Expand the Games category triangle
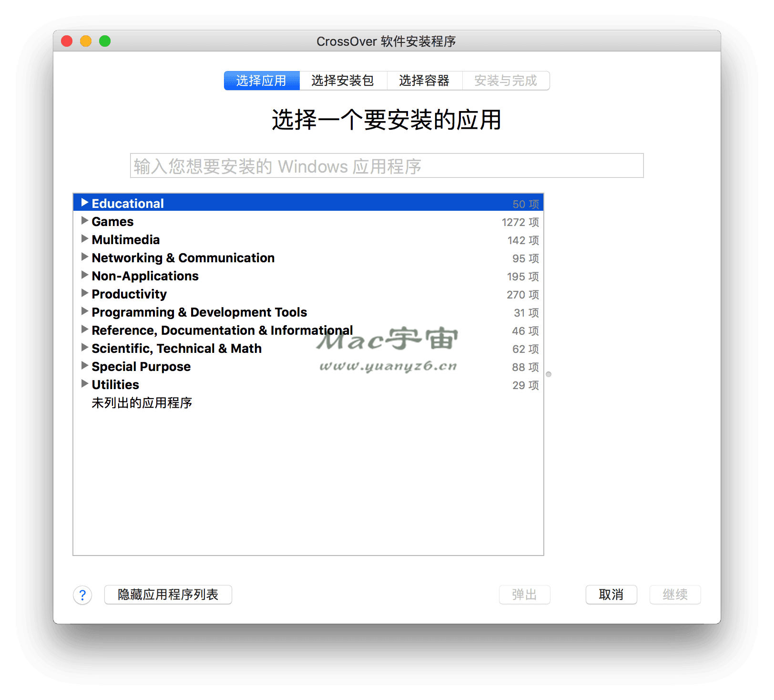This screenshot has width=774, height=700. (85, 221)
